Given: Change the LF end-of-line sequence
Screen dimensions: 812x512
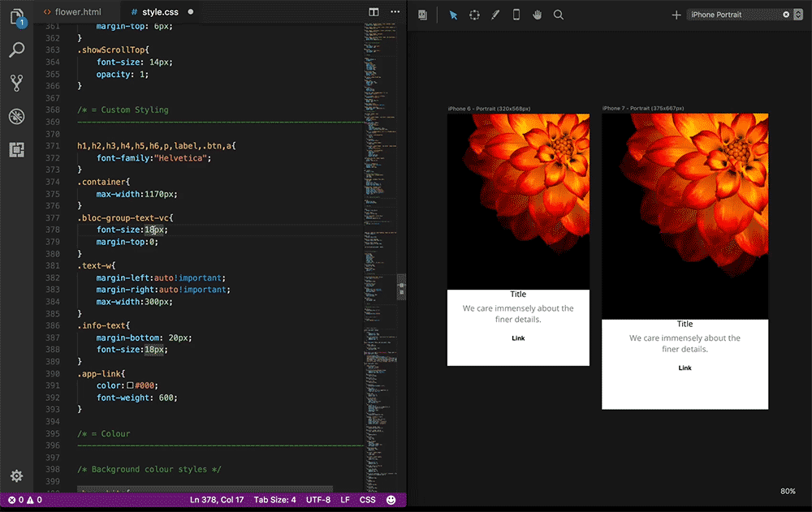Looking at the screenshot, I should coord(345,500).
